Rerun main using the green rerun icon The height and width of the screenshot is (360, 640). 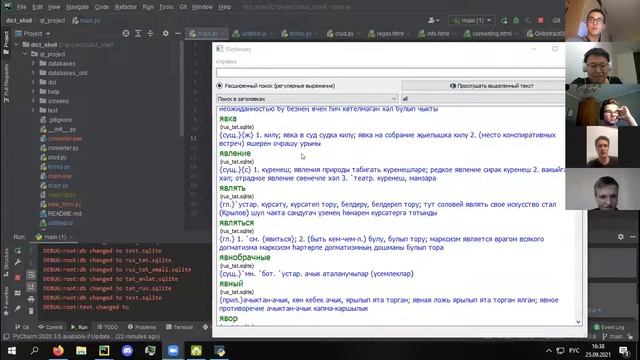[x=18, y=251]
